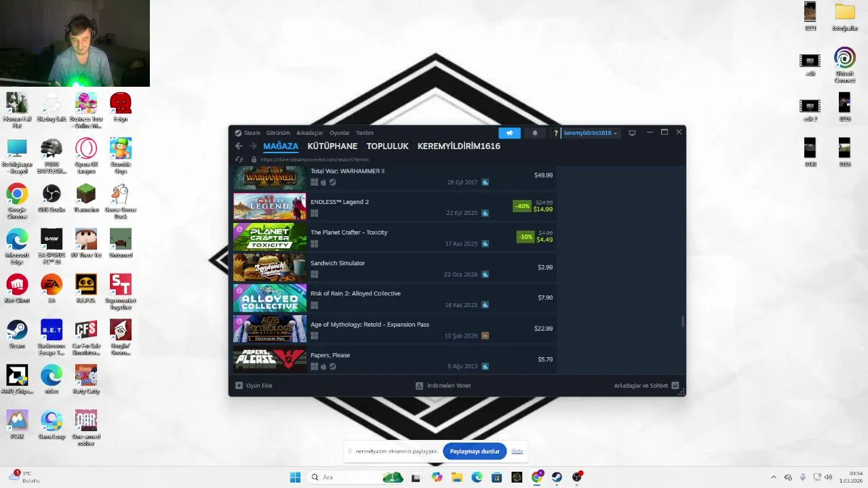Open Riot Client desktop shortcut

click(17, 289)
